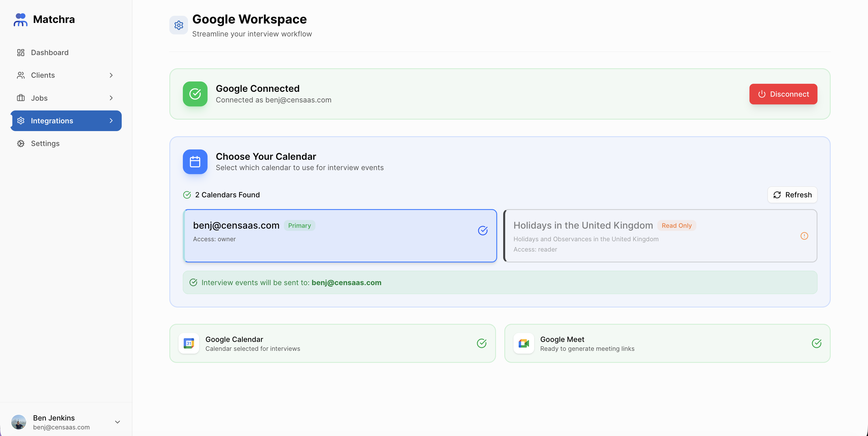Open the Dashboard page
Screen dimensions: 868x436
50,52
